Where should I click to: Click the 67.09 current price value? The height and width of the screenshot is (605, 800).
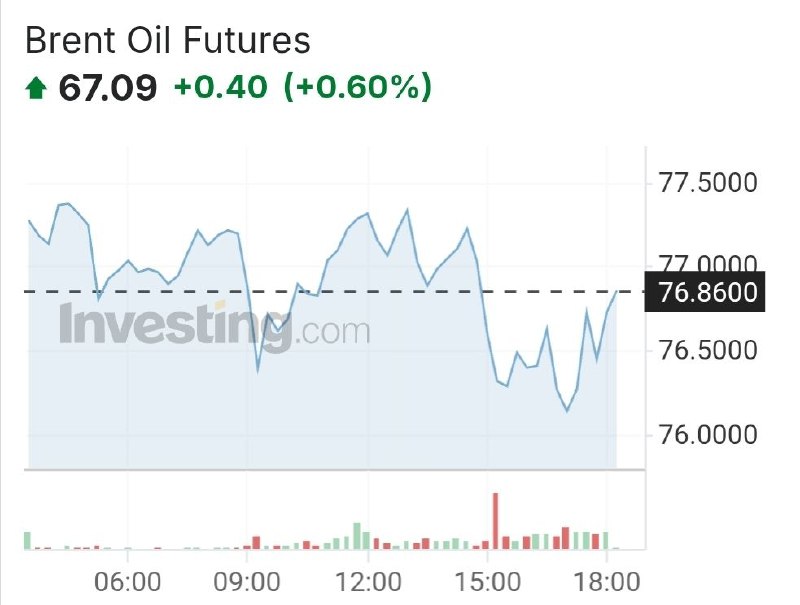108,87
